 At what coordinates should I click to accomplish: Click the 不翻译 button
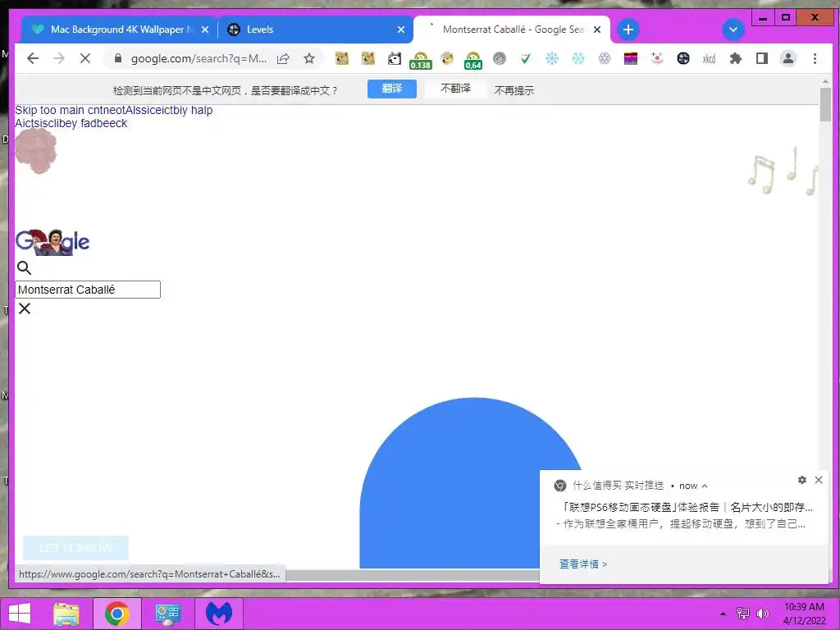(x=455, y=89)
